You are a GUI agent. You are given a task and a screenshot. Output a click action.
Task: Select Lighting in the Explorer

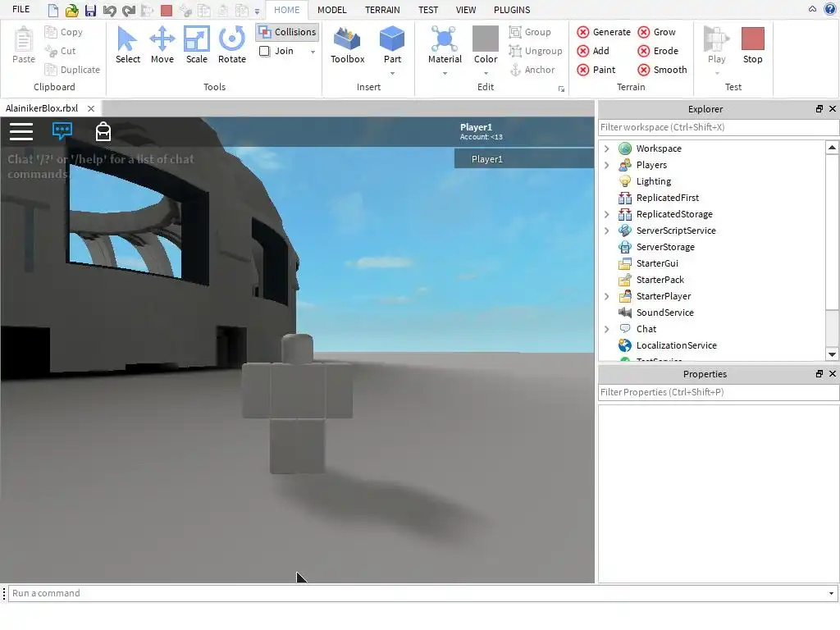(x=653, y=181)
